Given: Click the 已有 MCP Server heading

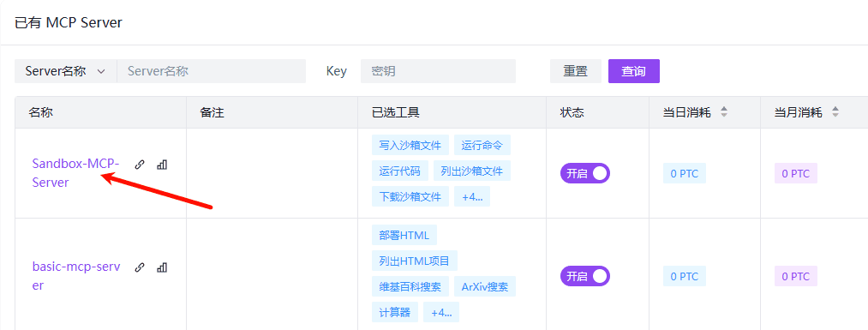Looking at the screenshot, I should coord(68,22).
